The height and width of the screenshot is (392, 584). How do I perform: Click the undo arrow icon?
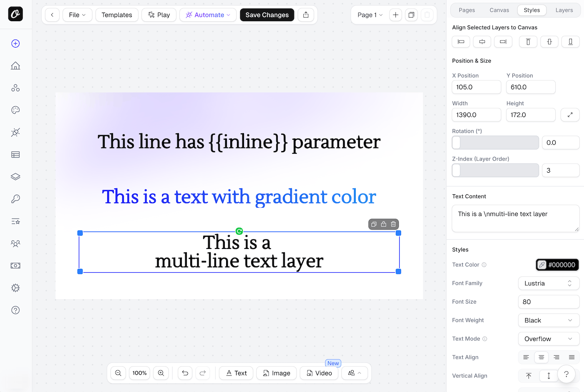(x=185, y=373)
